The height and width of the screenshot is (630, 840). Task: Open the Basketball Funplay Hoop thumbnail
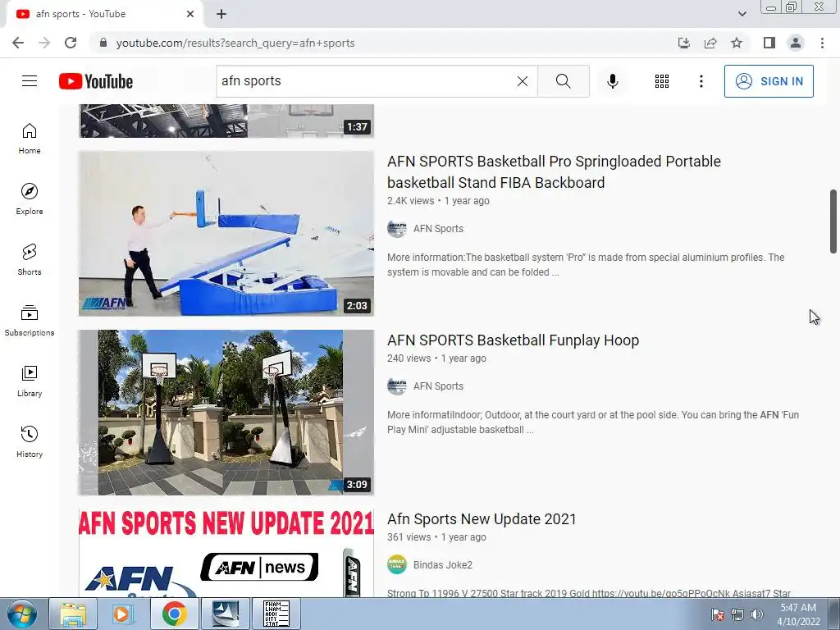(226, 413)
